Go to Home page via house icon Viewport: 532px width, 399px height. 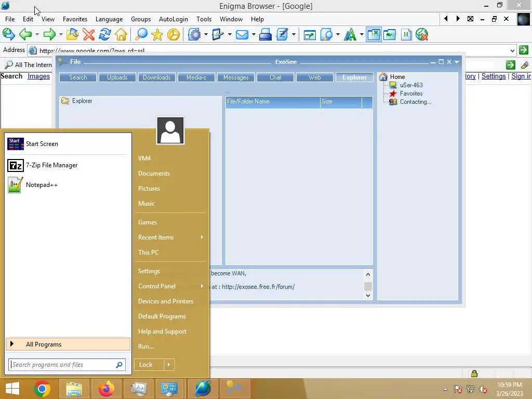tap(121, 34)
